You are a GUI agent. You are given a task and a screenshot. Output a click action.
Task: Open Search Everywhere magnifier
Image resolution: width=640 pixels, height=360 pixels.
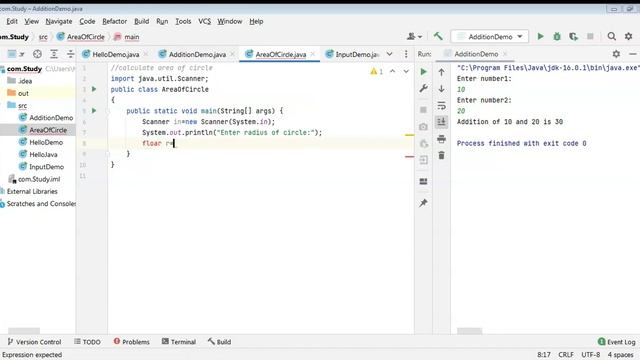pyautogui.click(x=611, y=37)
